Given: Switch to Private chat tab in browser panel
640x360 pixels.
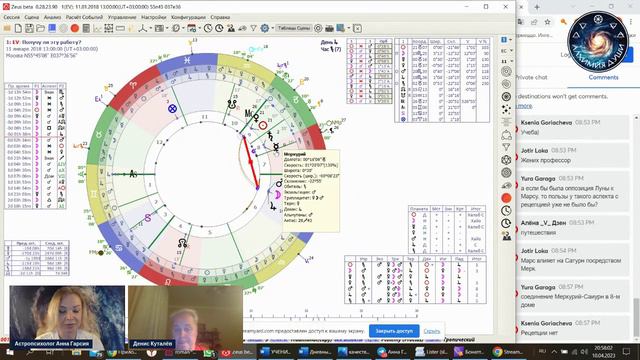Looking at the screenshot, I should click(532, 77).
